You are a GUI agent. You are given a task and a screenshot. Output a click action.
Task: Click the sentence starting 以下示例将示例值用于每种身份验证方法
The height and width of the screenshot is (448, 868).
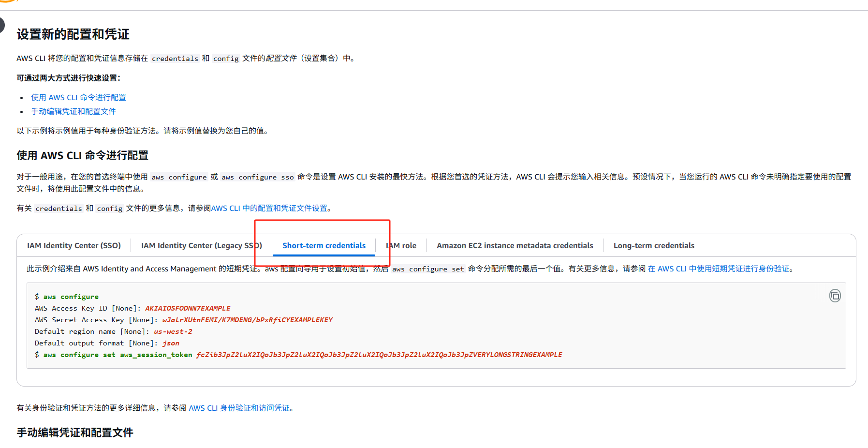143,131
